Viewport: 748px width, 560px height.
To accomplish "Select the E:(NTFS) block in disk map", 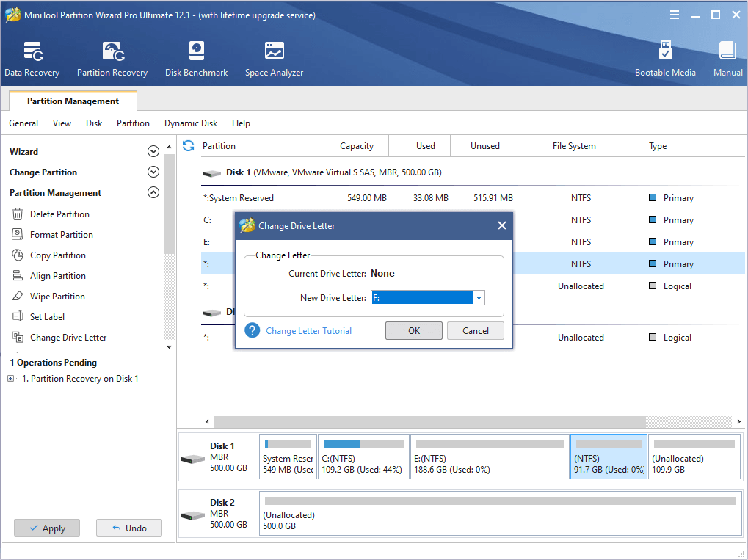I will point(490,457).
